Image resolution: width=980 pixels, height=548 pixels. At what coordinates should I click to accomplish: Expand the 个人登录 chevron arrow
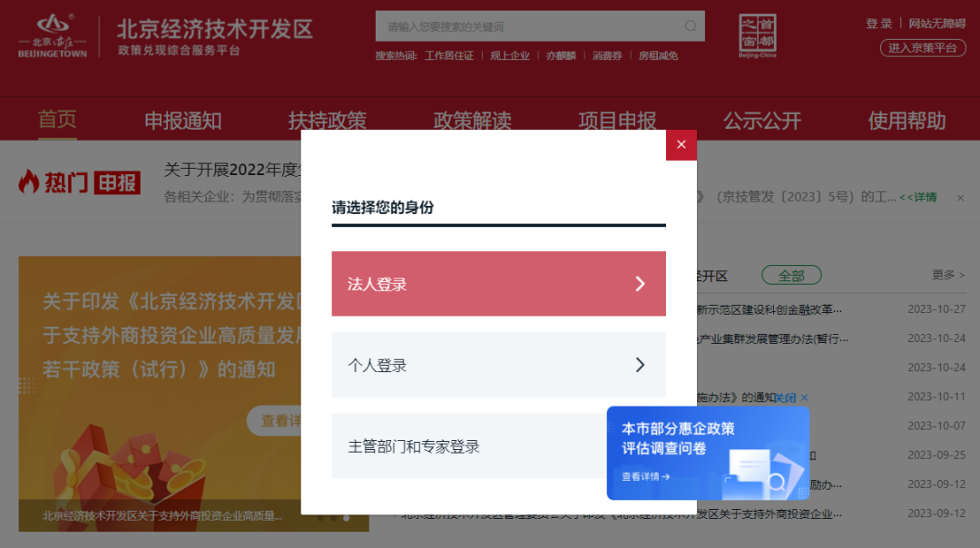(640, 365)
